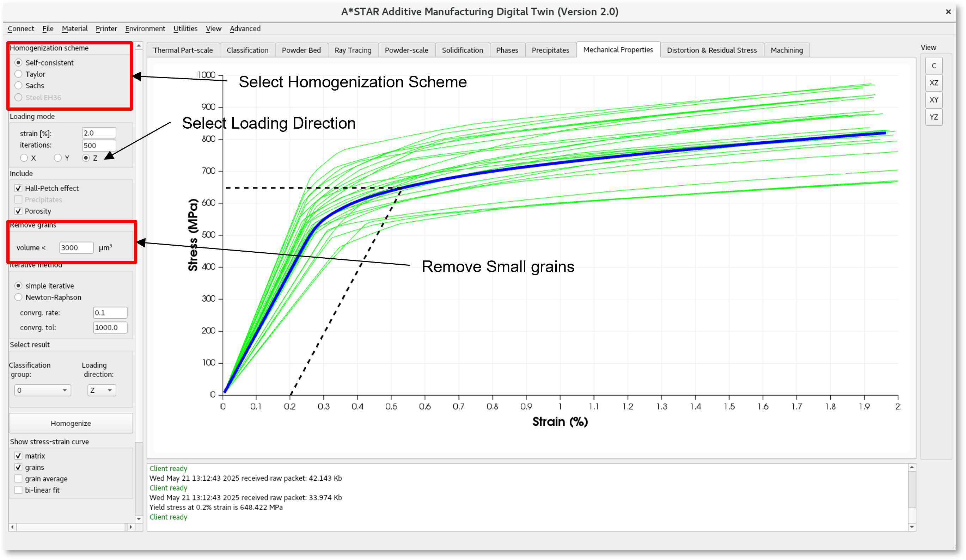The image size is (966, 560).
Task: Click the C view button
Action: click(x=934, y=66)
